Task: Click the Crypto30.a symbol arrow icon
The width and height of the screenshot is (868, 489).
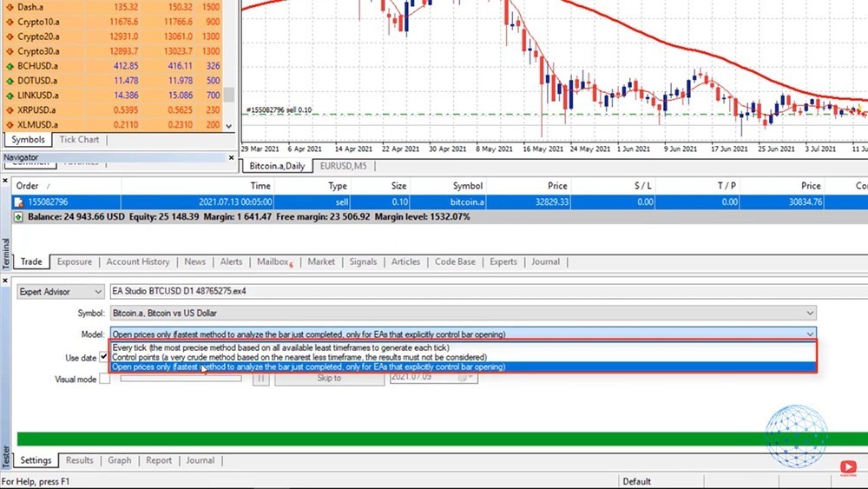Action: pyautogui.click(x=10, y=51)
